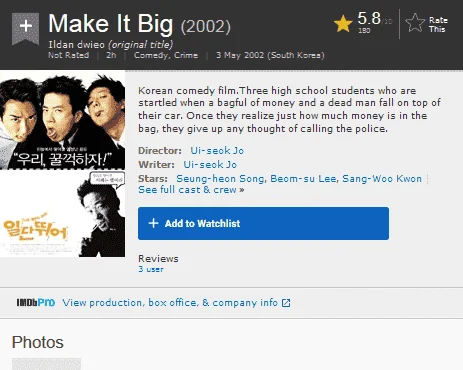Click the Rate This outline star
This screenshot has height=370, width=463.
tap(415, 23)
